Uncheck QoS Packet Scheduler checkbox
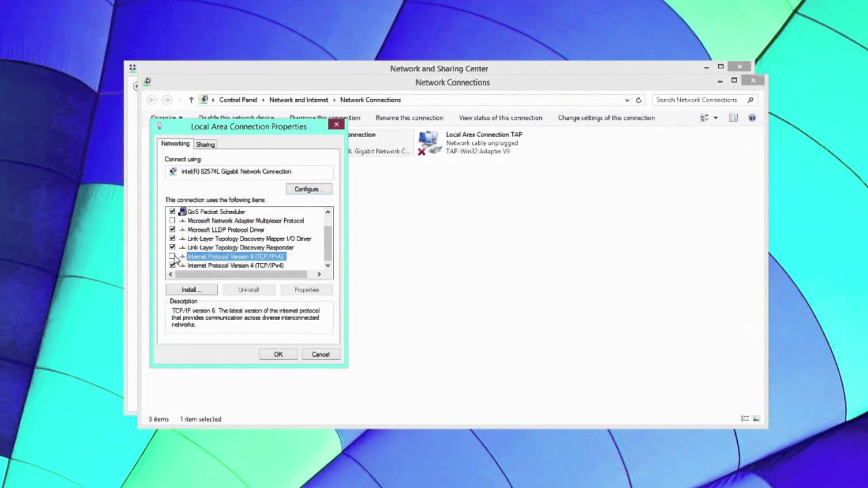This screenshot has height=488, width=868. 172,211
